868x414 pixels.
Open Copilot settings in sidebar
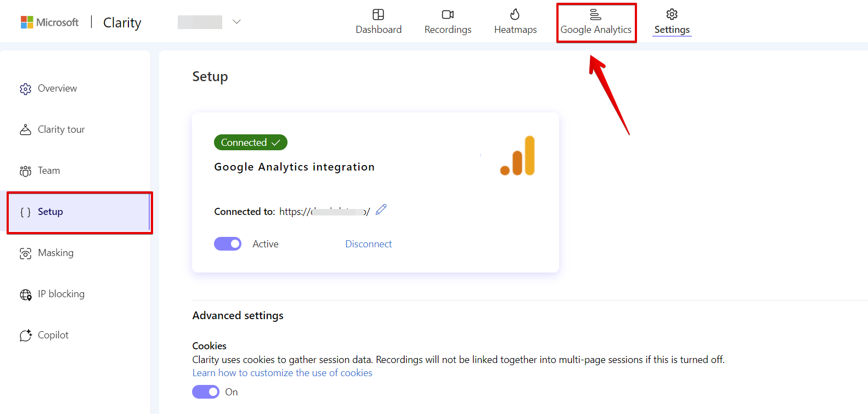53,335
